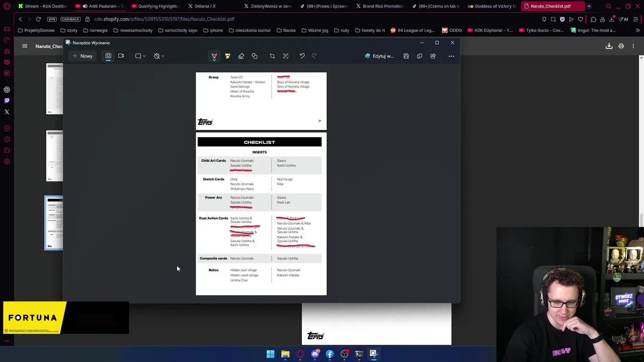Activate the crop image tool

(x=272, y=56)
